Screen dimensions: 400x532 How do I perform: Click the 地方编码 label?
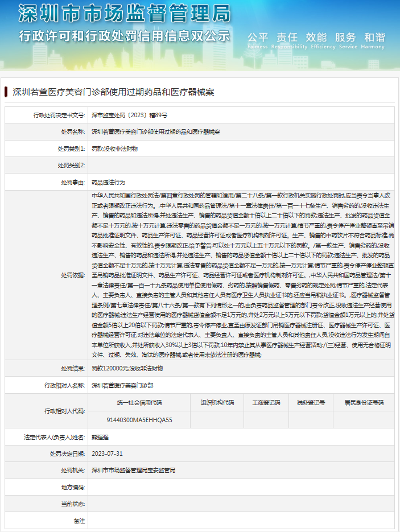[73, 488]
